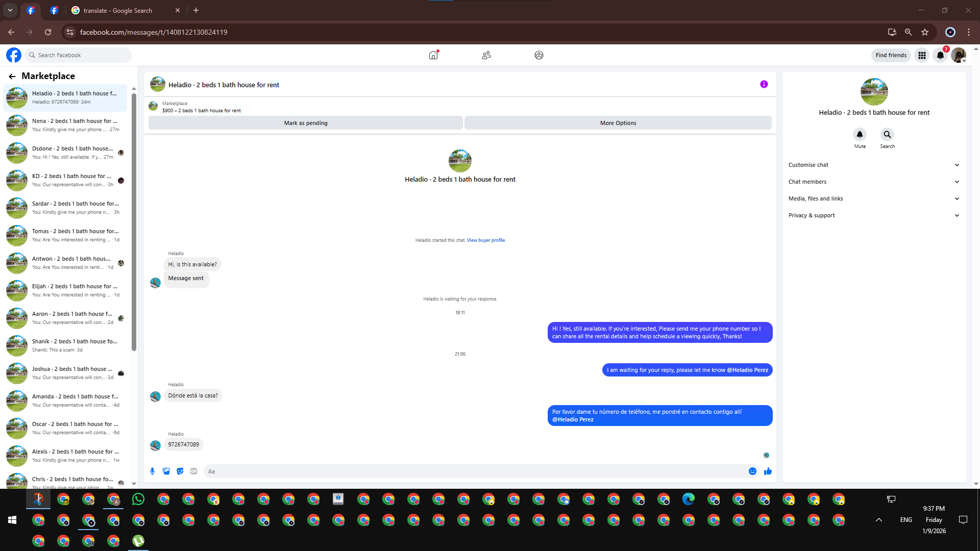This screenshot has height=551, width=980.
Task: Open the Facebook menu grid icon
Action: pyautogui.click(x=922, y=55)
